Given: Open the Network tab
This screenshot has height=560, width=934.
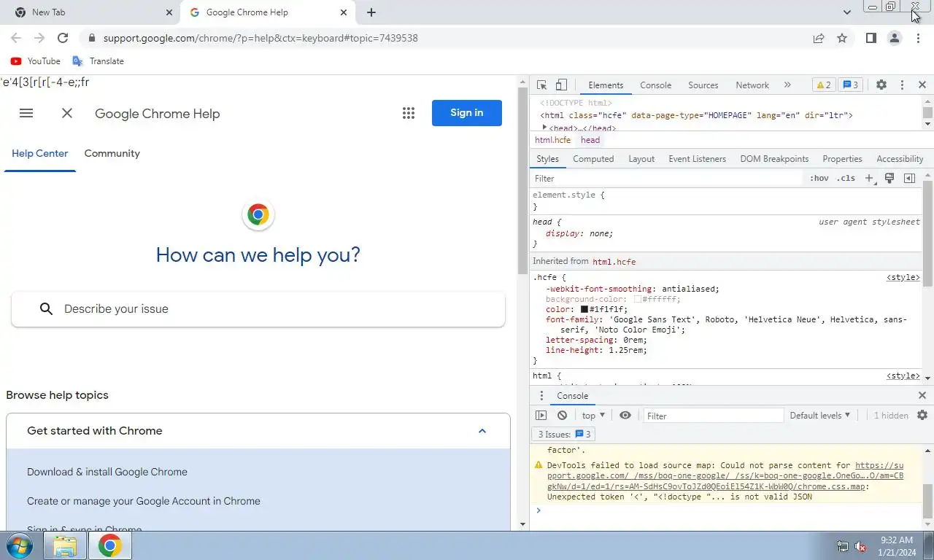Looking at the screenshot, I should coord(752,85).
